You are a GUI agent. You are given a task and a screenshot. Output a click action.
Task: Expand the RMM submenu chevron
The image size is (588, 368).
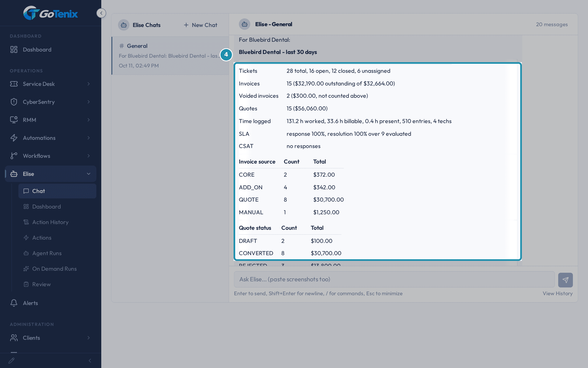click(x=88, y=120)
